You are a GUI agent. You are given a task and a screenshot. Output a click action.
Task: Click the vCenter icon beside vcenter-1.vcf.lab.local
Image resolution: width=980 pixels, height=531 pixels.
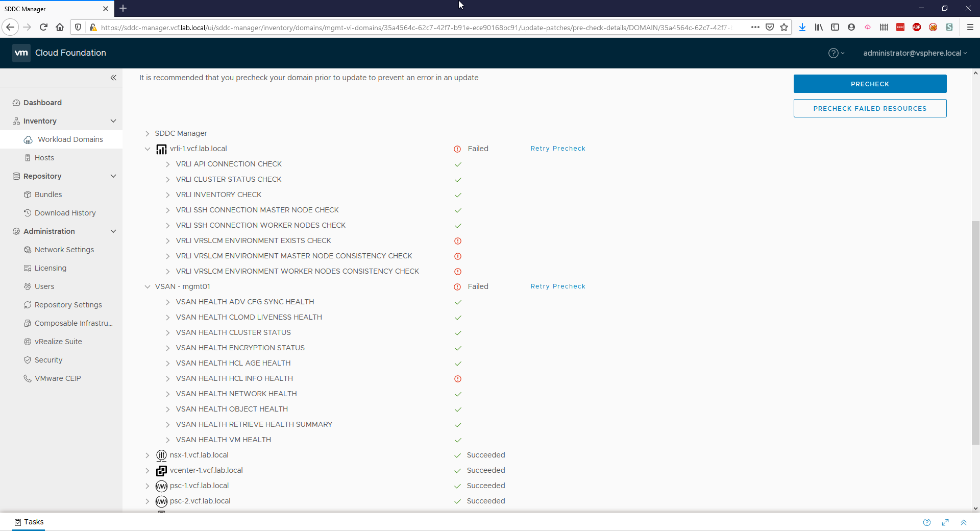tap(161, 470)
